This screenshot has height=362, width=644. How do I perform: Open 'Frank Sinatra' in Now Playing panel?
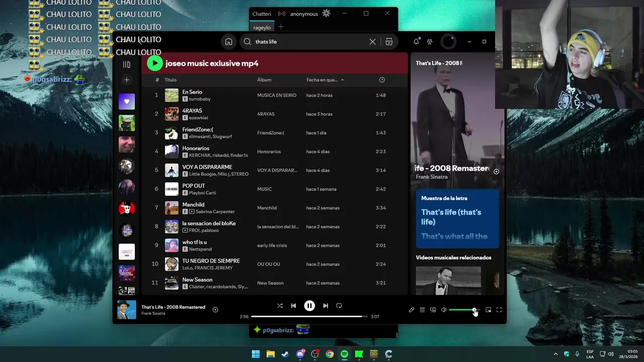click(x=431, y=177)
